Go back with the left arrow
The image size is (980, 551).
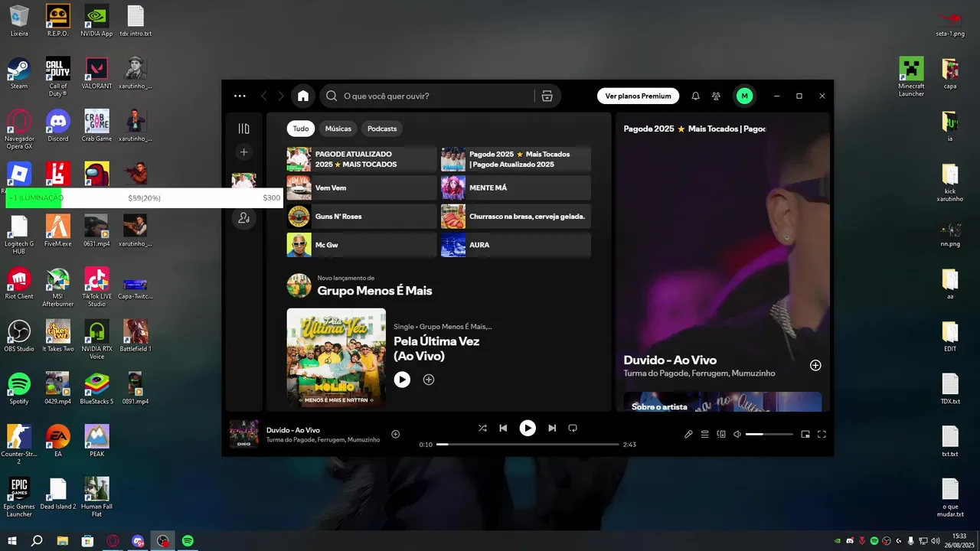click(264, 96)
